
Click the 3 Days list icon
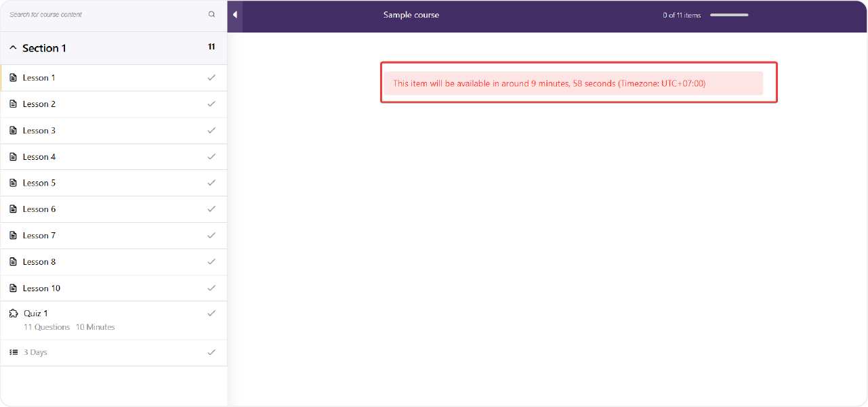coord(13,352)
